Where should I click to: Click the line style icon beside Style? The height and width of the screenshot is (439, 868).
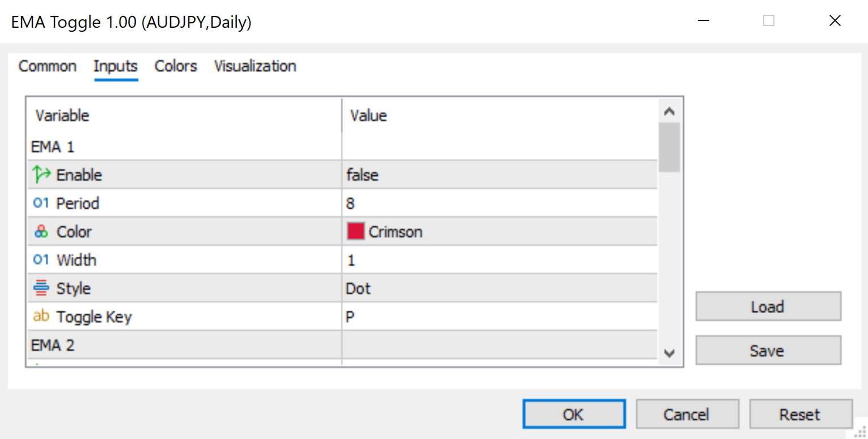pyautogui.click(x=41, y=288)
